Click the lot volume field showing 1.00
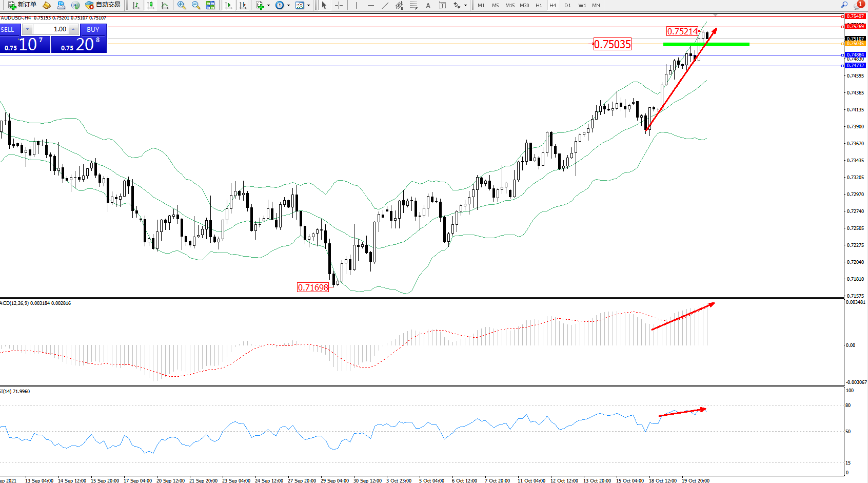The height and width of the screenshot is (483, 868). coord(51,29)
